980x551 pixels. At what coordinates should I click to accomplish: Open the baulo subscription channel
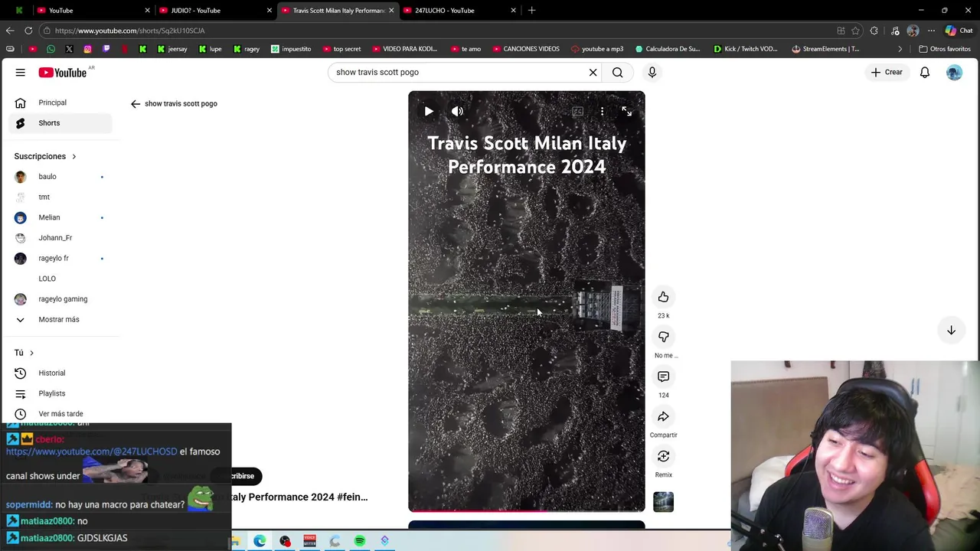point(60,177)
